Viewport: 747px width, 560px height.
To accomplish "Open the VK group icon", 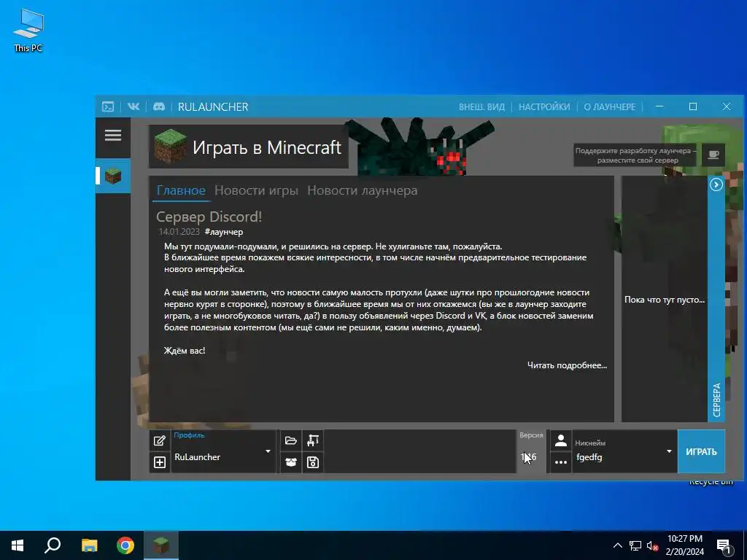I will tap(133, 106).
